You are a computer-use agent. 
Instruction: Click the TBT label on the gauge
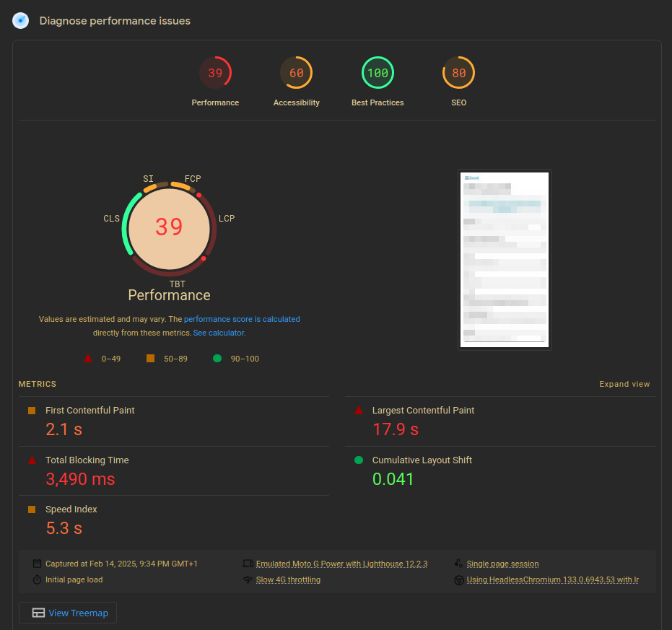coord(178,284)
